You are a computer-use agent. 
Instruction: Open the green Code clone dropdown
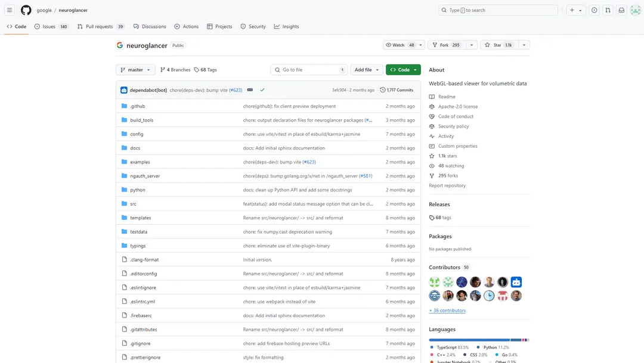click(403, 70)
